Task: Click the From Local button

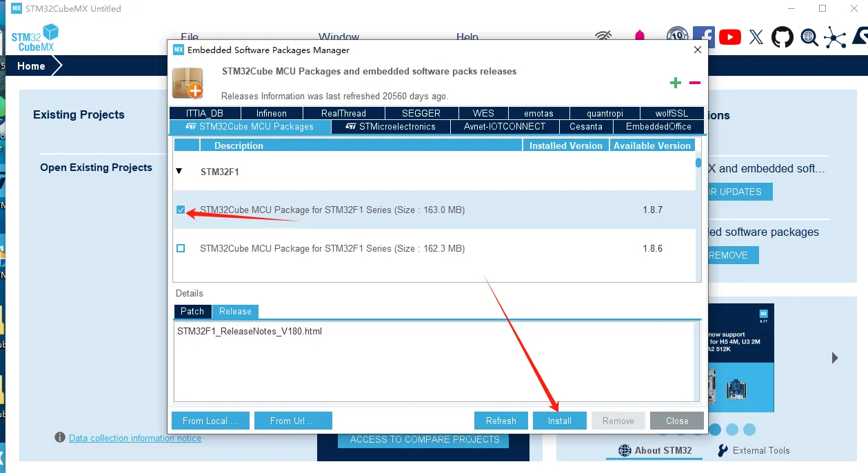Action: point(210,421)
